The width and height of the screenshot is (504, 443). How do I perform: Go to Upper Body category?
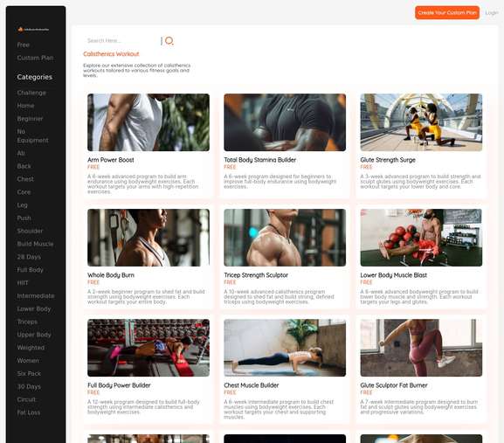coord(34,335)
